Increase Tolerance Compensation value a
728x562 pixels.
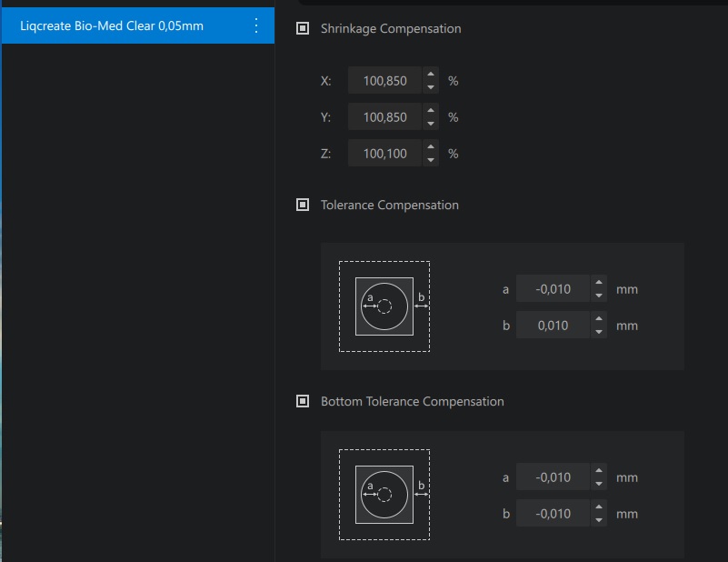pyautogui.click(x=598, y=284)
